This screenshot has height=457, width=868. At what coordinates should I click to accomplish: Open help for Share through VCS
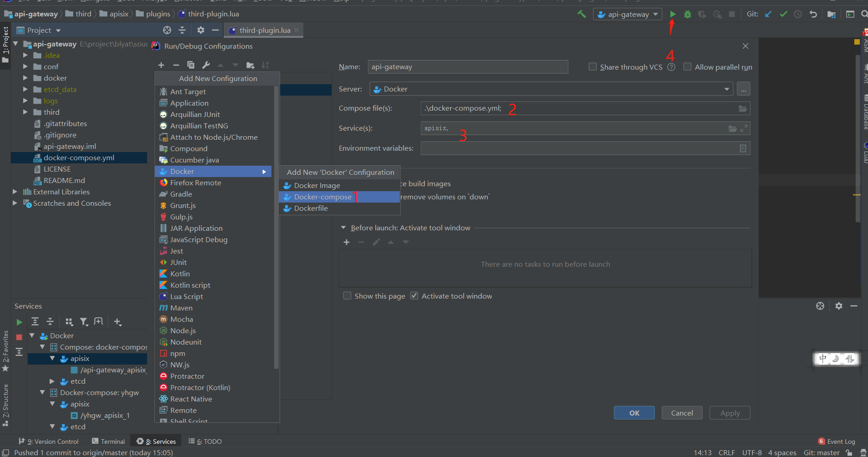point(671,67)
